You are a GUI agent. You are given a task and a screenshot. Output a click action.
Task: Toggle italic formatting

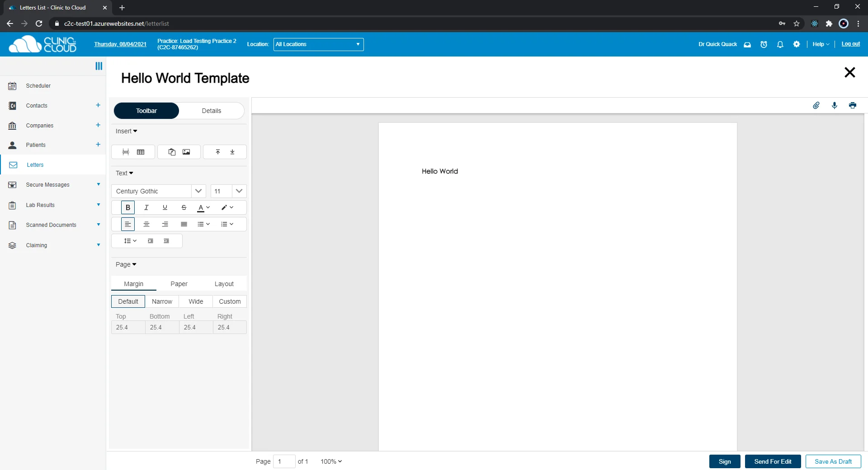point(146,207)
